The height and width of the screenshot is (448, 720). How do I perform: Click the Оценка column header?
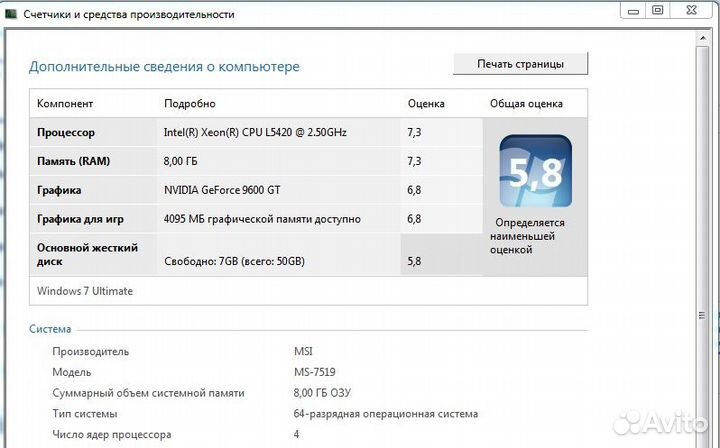(x=426, y=104)
